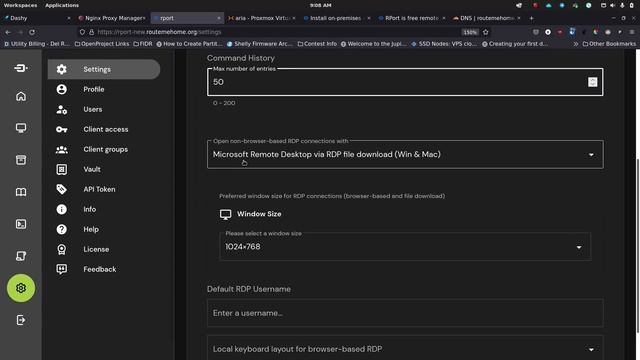Click the Help question mark icon
640x360 pixels.
click(62, 229)
